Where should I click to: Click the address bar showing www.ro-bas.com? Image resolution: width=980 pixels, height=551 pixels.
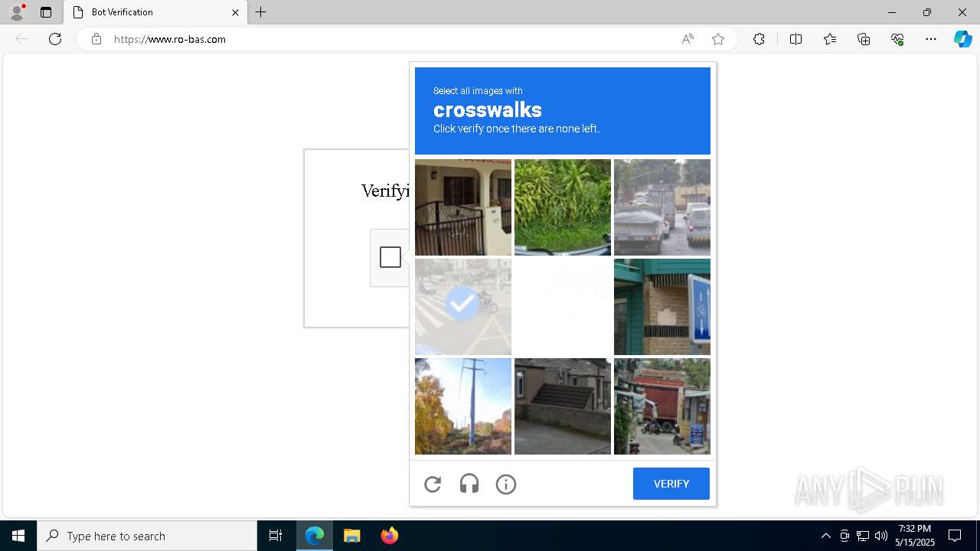tap(390, 39)
